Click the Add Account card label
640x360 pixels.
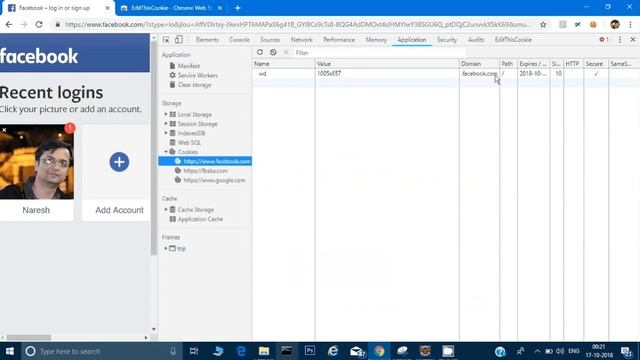[119, 210]
